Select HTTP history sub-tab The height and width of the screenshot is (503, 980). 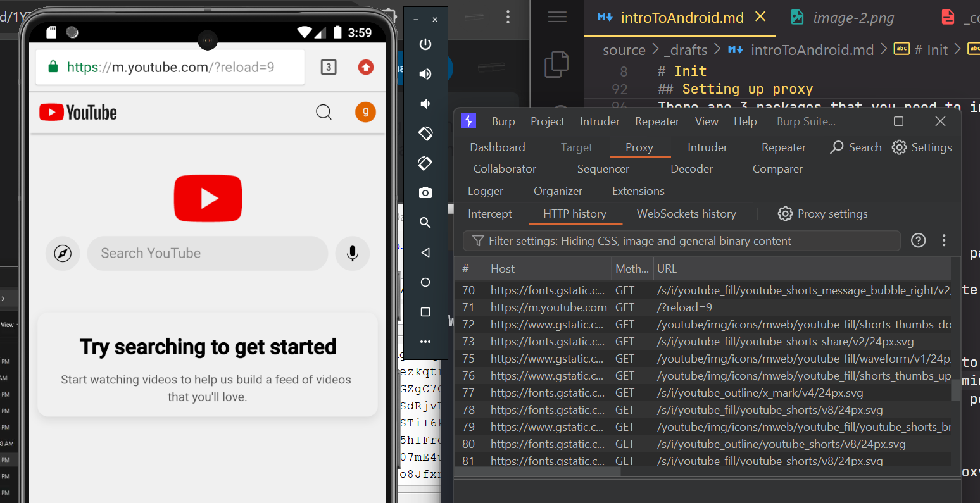pyautogui.click(x=575, y=214)
